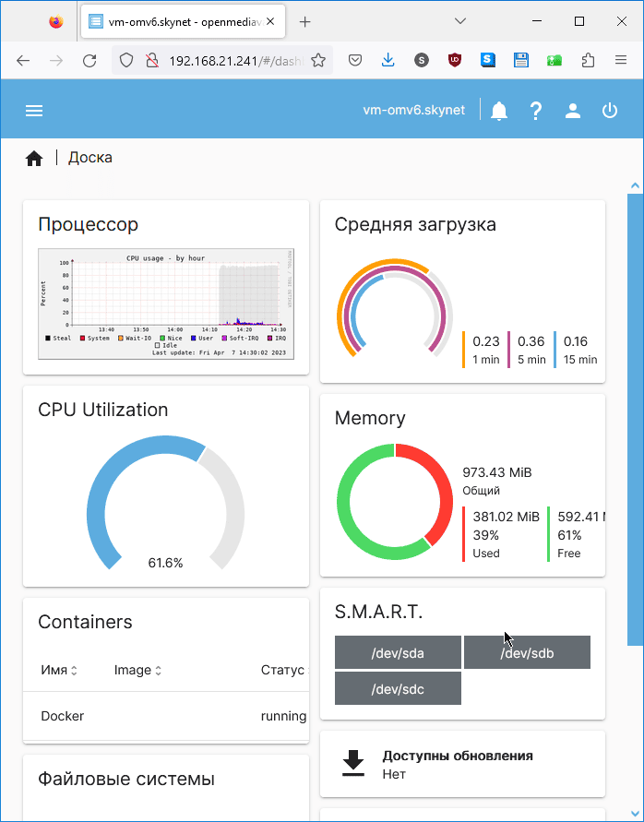Open the user account menu
Image resolution: width=644 pixels, height=822 pixels.
coord(573,111)
